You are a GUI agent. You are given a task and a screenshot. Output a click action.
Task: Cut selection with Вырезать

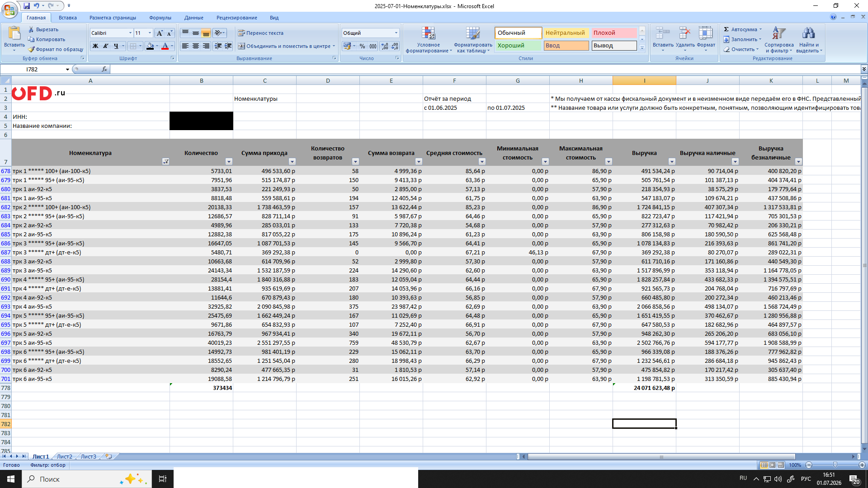pos(43,29)
